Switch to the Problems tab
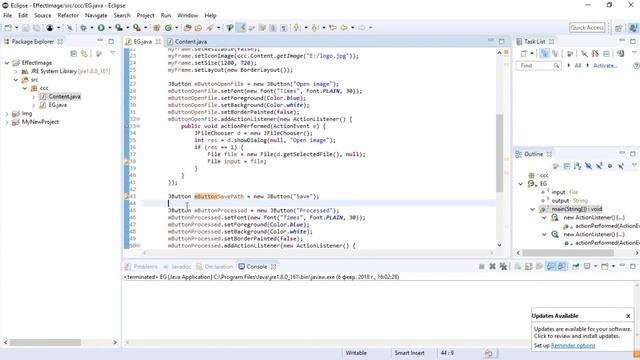The height and width of the screenshot is (360, 640). [141, 267]
